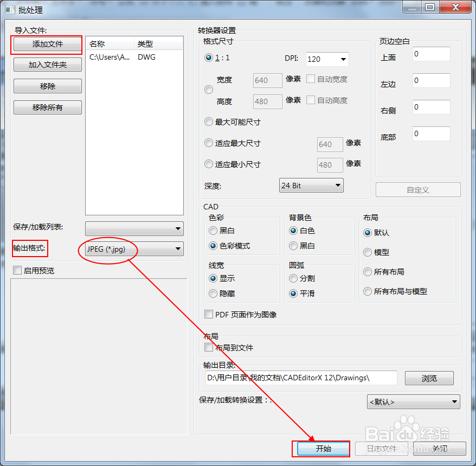Enable the 启用预览 checkbox
Viewport: 476px width, 466px height.
18,270
